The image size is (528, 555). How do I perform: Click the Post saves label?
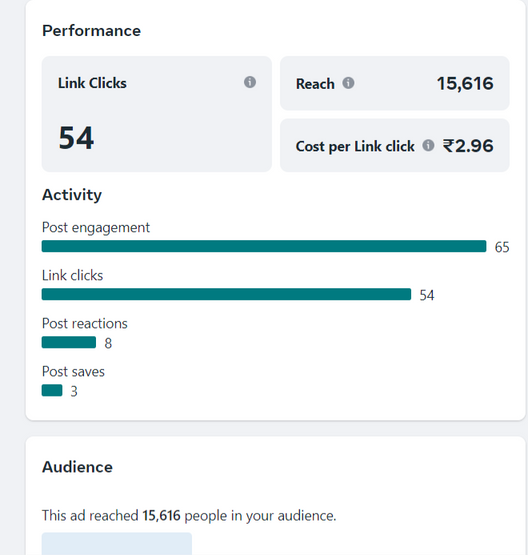(x=73, y=372)
